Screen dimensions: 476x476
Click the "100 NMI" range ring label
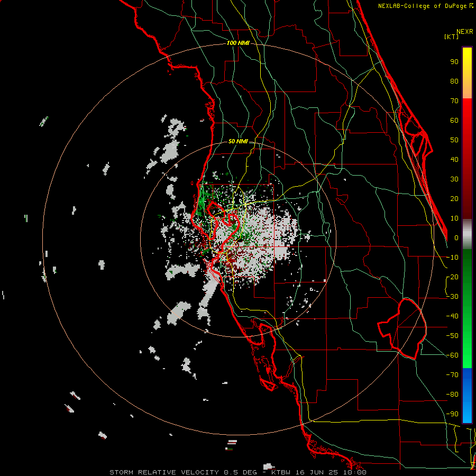pyautogui.click(x=238, y=43)
